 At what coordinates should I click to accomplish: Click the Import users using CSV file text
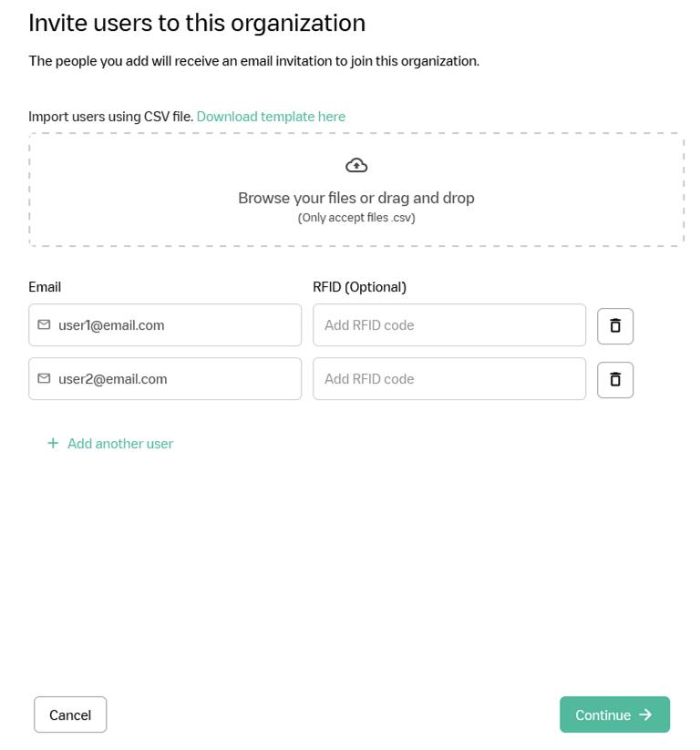point(110,117)
